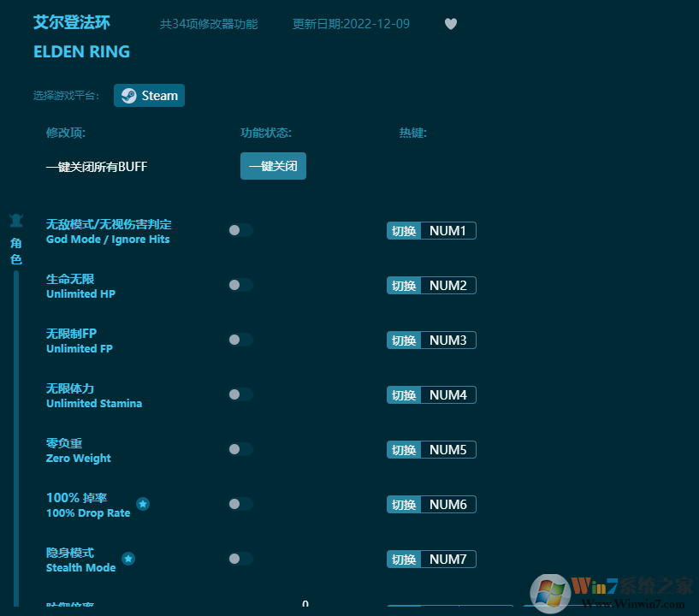This screenshot has height=616, width=699.
Task: Click the 功能状态 column header
Action: pos(266,133)
